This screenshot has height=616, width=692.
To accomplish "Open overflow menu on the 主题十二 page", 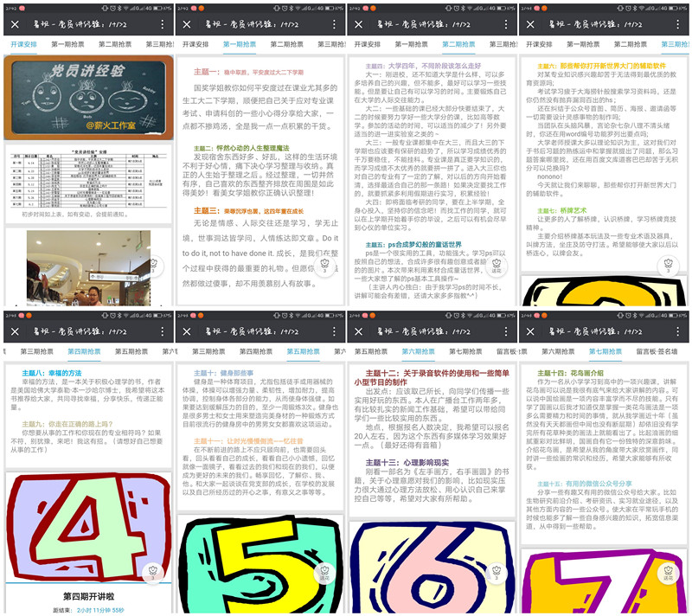I will [507, 333].
